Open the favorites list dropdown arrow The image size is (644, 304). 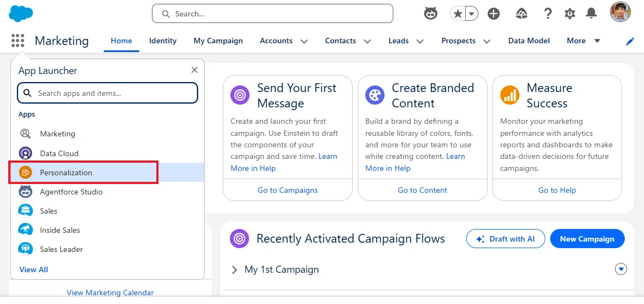point(472,14)
